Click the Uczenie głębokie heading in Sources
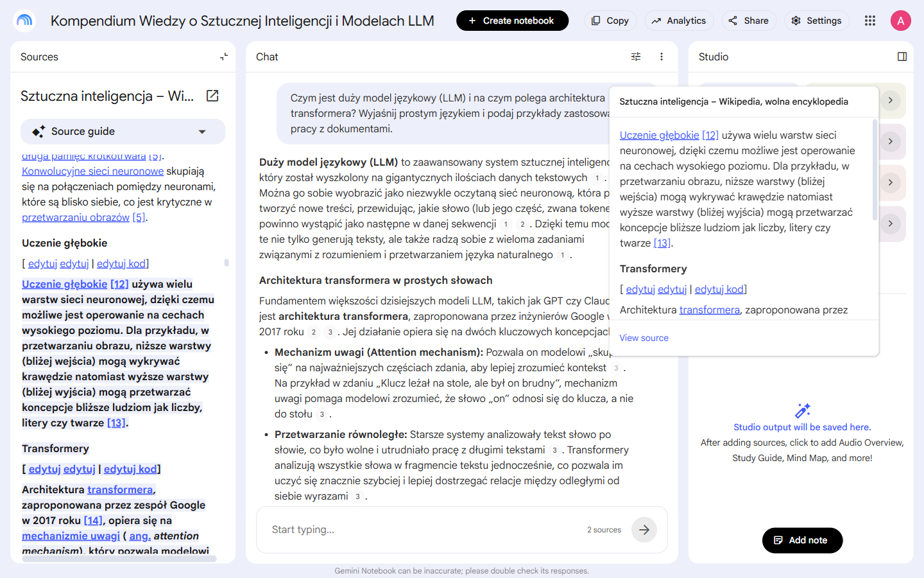Viewport: 924px width, 578px height. tap(64, 243)
